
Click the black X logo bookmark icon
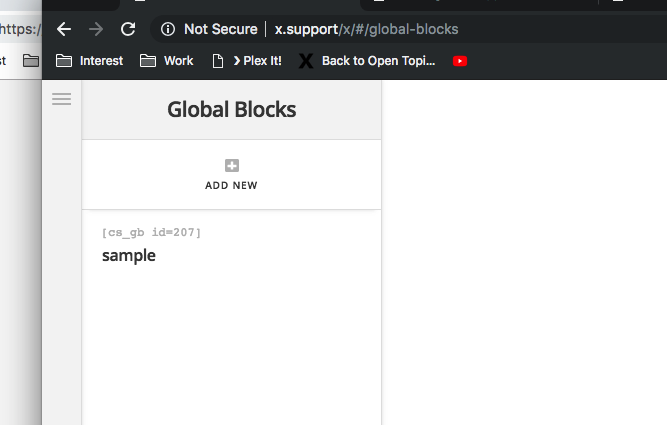click(x=306, y=61)
